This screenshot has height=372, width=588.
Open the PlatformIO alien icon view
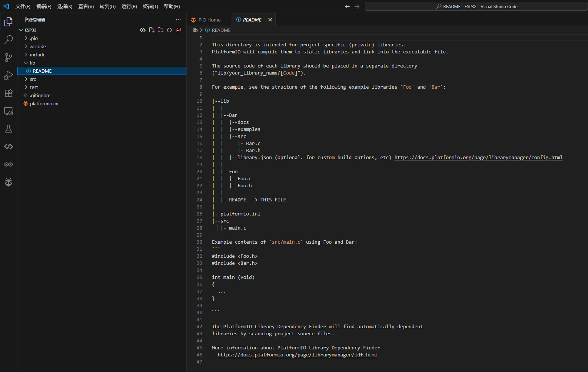[x=9, y=182]
